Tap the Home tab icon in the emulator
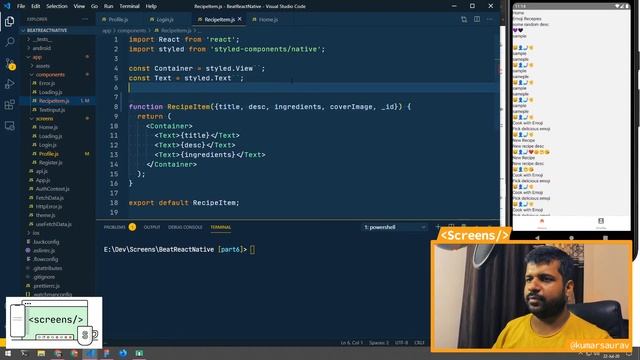The image size is (640, 360). [x=542, y=222]
